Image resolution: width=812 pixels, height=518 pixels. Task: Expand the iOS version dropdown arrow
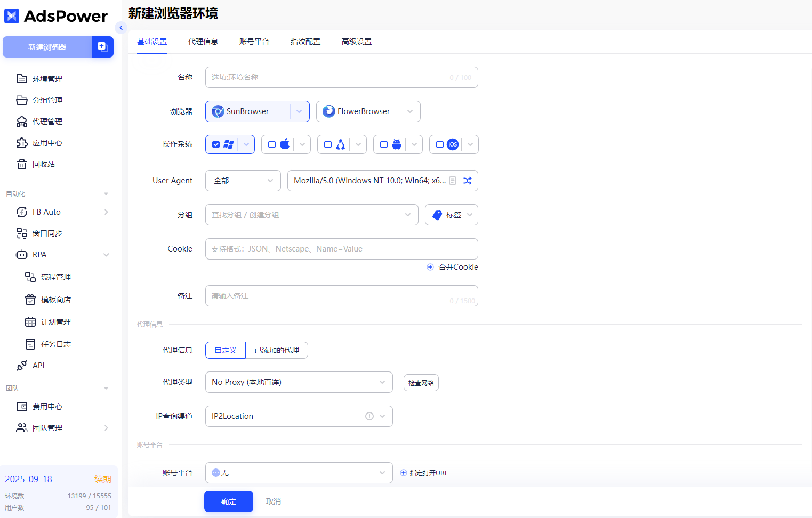pyautogui.click(x=470, y=144)
